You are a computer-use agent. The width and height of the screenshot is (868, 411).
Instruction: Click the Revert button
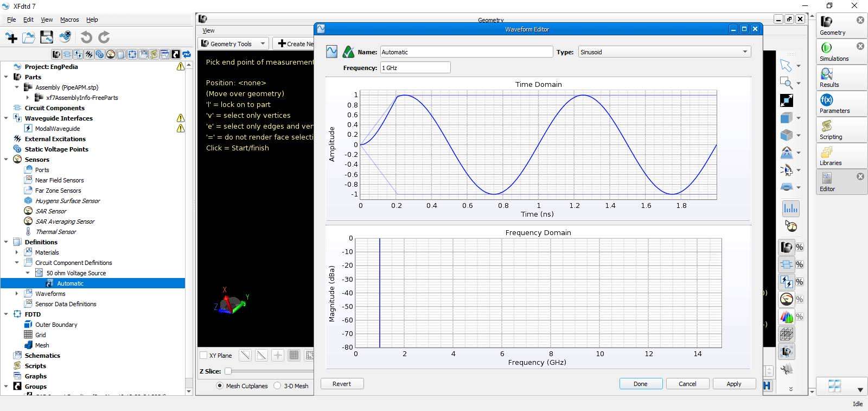[342, 384]
